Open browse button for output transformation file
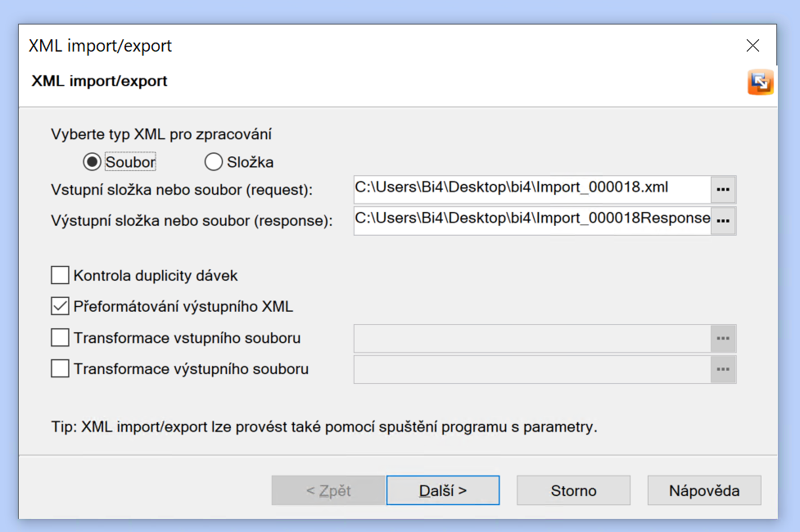Viewport: 800px width, 532px height. [722, 369]
